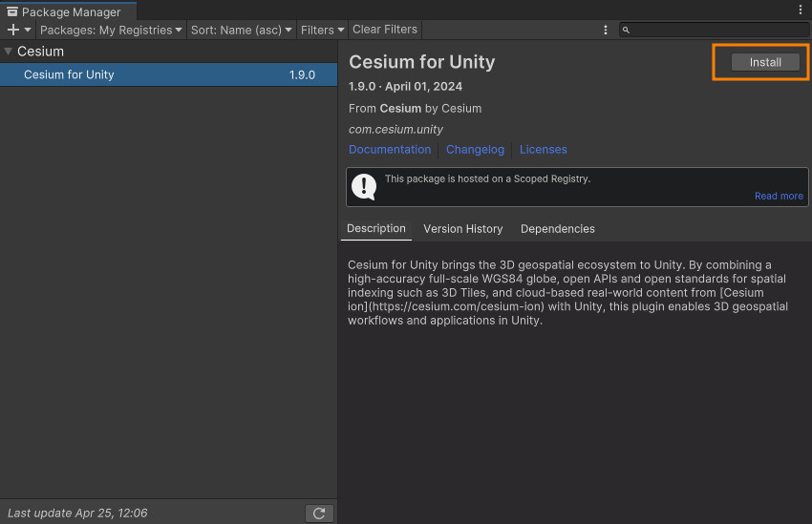Switch to the Version History tab
The height and width of the screenshot is (524, 812).
point(462,229)
